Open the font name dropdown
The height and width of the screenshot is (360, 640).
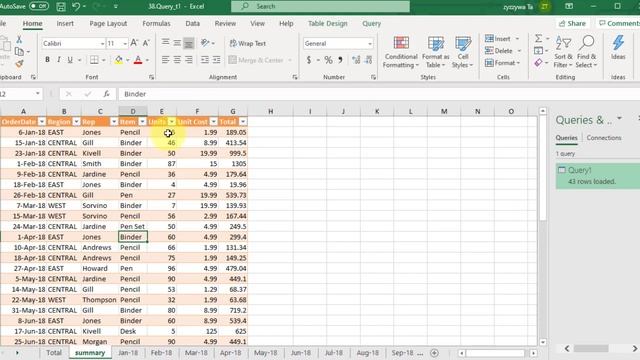point(102,43)
